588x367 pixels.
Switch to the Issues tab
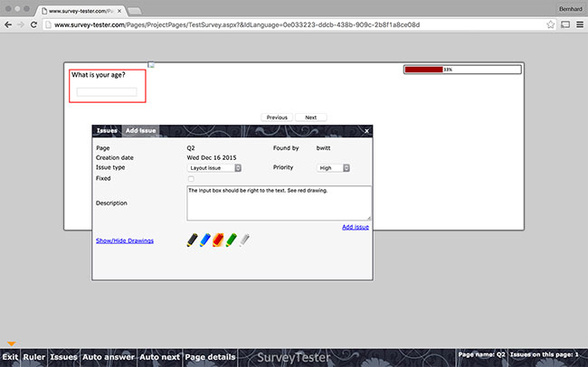click(x=108, y=131)
